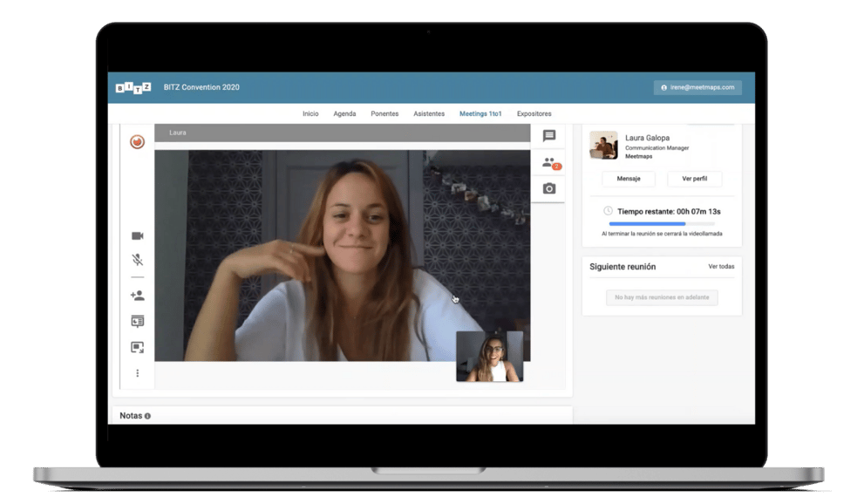Take a snapshot with the camera icon

548,188
